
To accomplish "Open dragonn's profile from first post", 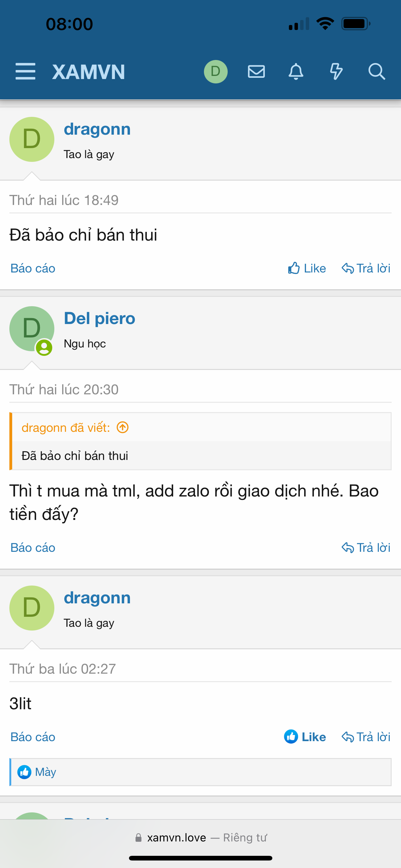I will pos(97,129).
